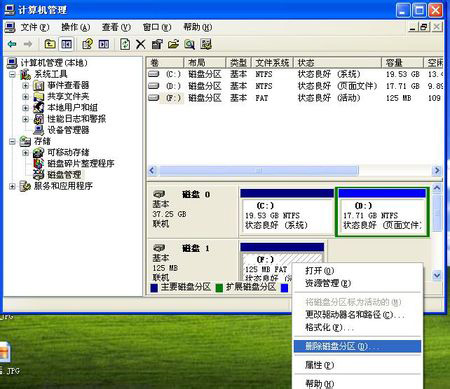Click the right arrow of horizontal scrollbar
The height and width of the screenshot is (389, 450).
click(x=436, y=171)
